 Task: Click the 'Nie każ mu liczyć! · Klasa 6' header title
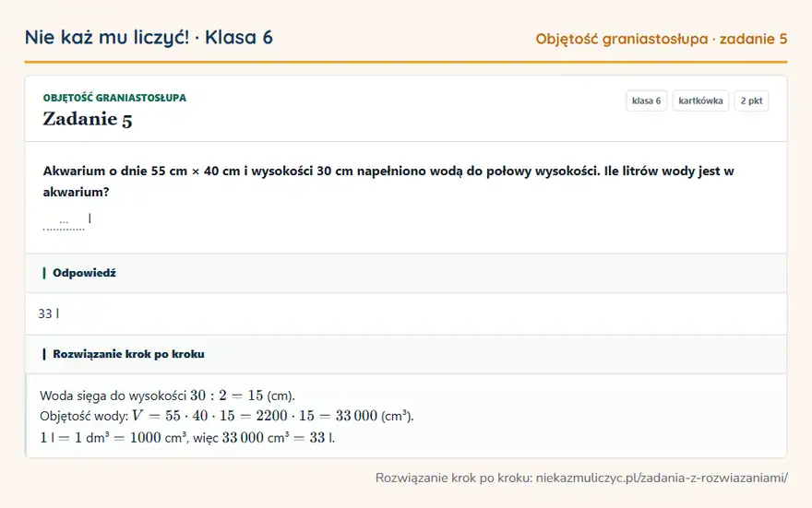click(149, 38)
